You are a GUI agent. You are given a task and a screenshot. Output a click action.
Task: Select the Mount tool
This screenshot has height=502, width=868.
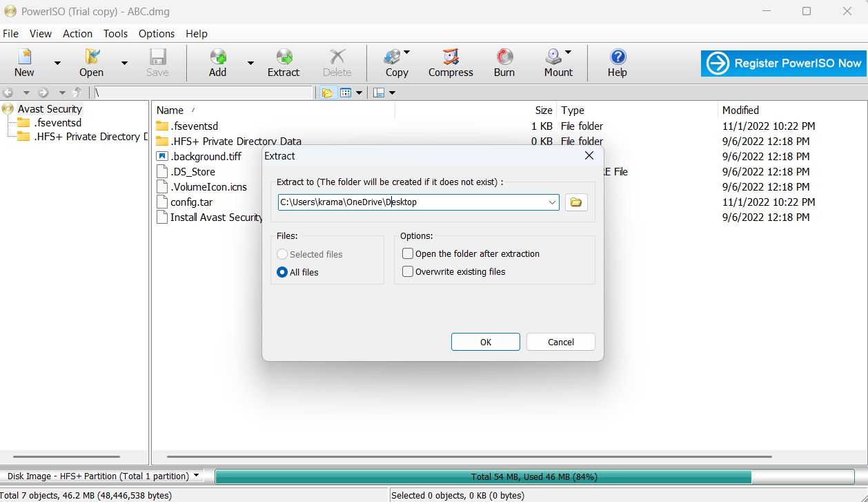556,62
